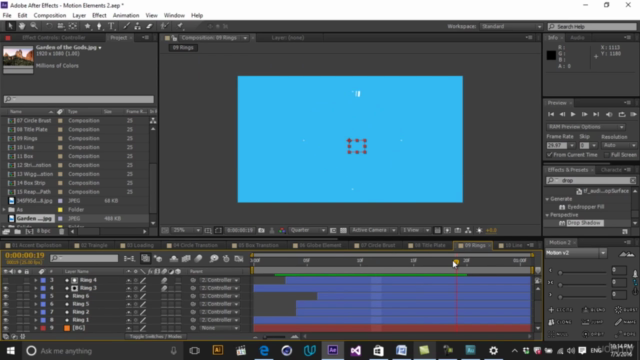Image resolution: width=640 pixels, height=360 pixels.
Task: Click the 09 Rings breadcrumb in viewer
Action: pos(183,48)
